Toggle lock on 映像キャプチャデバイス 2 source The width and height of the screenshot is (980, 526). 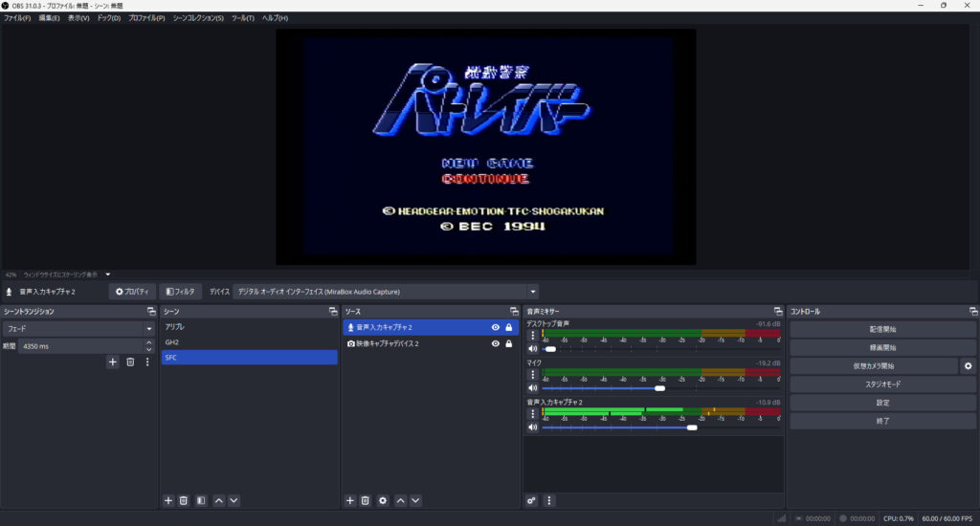tap(508, 343)
